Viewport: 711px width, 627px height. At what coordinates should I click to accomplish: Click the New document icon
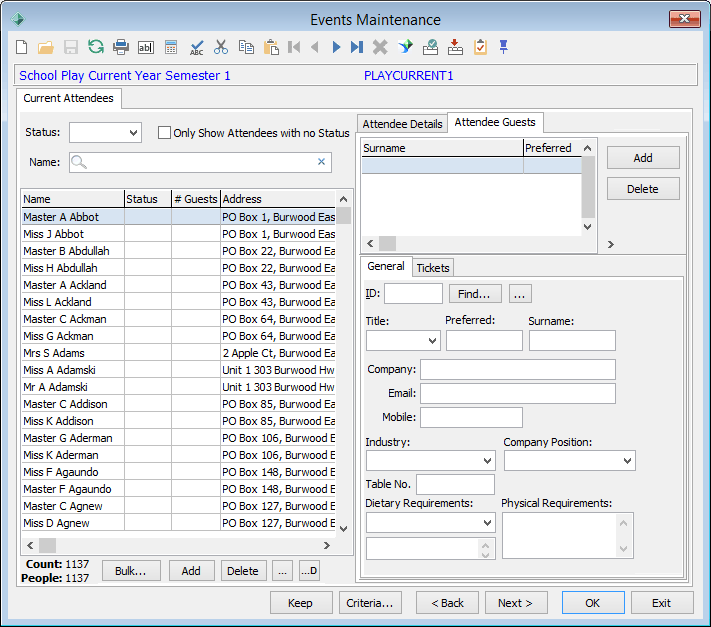21,47
